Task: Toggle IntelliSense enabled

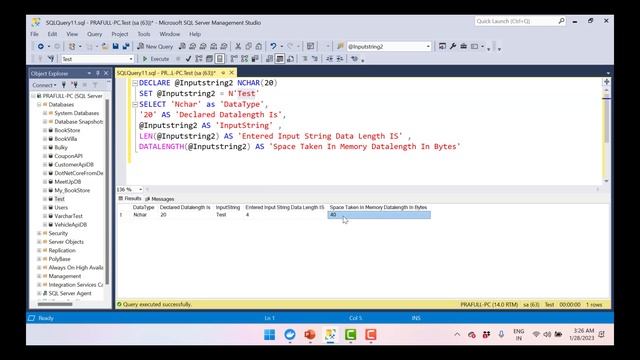Action: (220, 59)
